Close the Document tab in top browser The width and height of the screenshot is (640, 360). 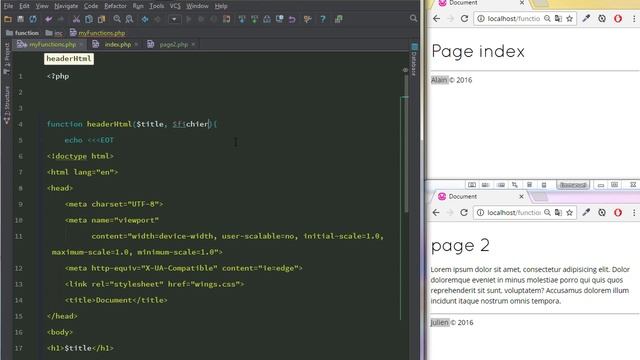(x=522, y=3)
